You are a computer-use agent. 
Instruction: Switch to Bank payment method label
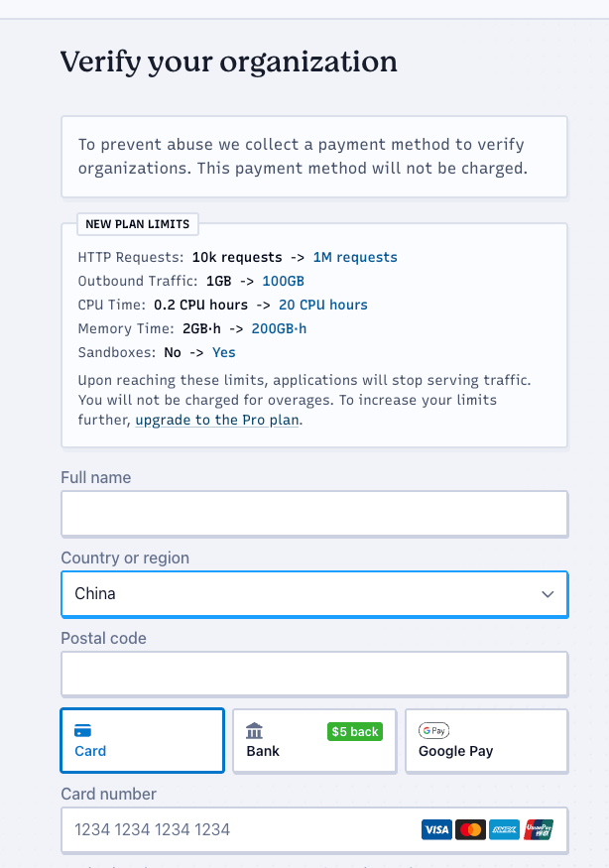[263, 751]
